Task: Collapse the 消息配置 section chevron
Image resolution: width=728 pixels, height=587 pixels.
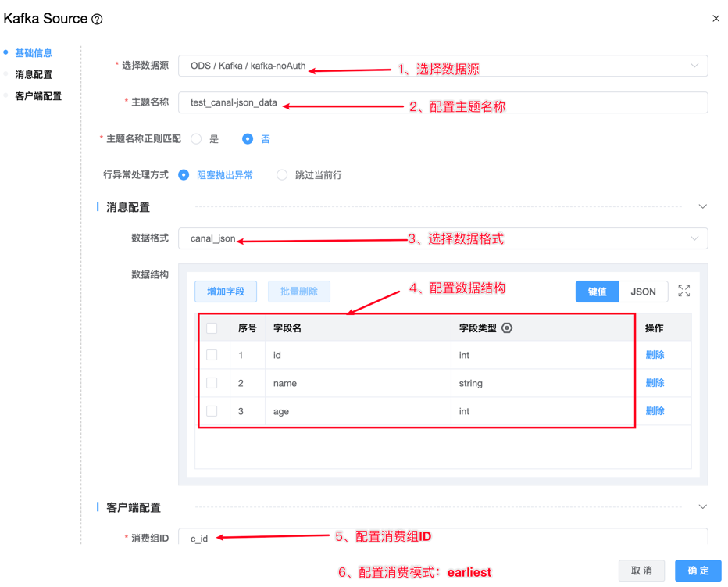Action: [702, 207]
